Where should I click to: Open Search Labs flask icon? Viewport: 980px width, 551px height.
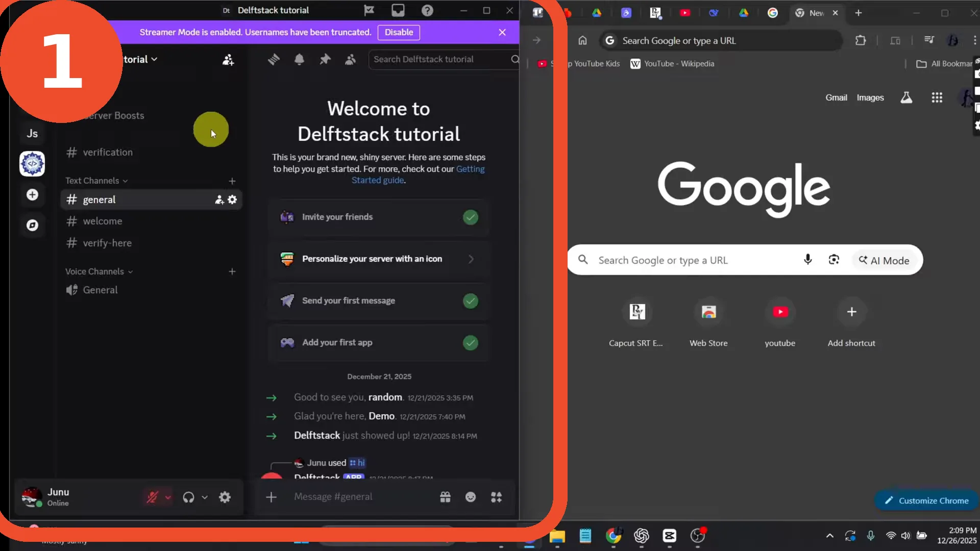906,97
